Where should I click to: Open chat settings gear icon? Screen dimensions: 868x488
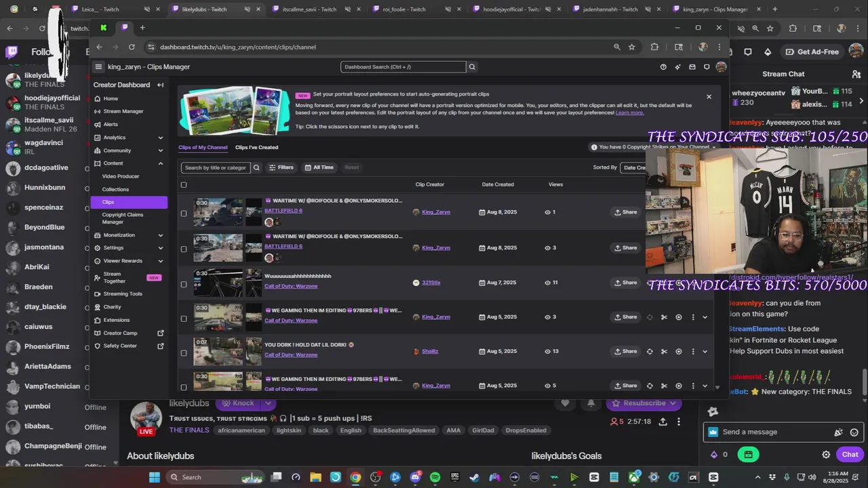(x=826, y=454)
